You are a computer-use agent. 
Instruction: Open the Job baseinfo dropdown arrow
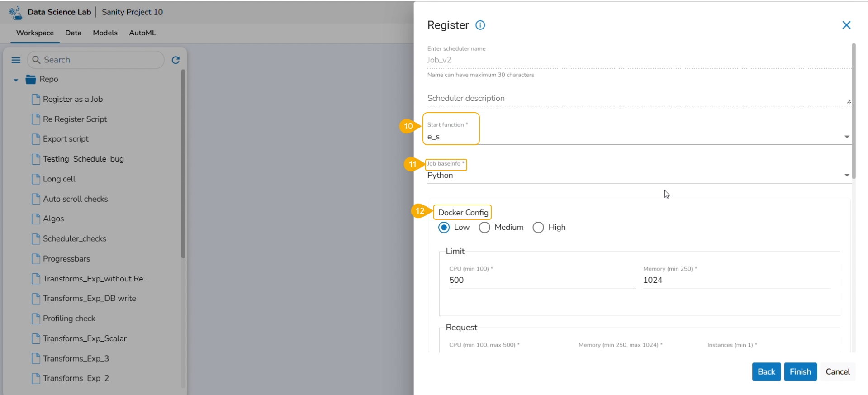847,176
